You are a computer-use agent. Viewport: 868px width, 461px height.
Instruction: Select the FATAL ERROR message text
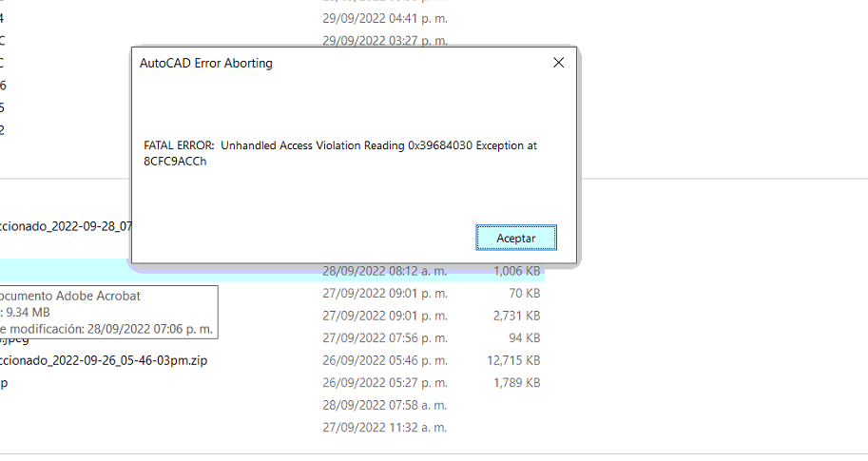pyautogui.click(x=340, y=153)
